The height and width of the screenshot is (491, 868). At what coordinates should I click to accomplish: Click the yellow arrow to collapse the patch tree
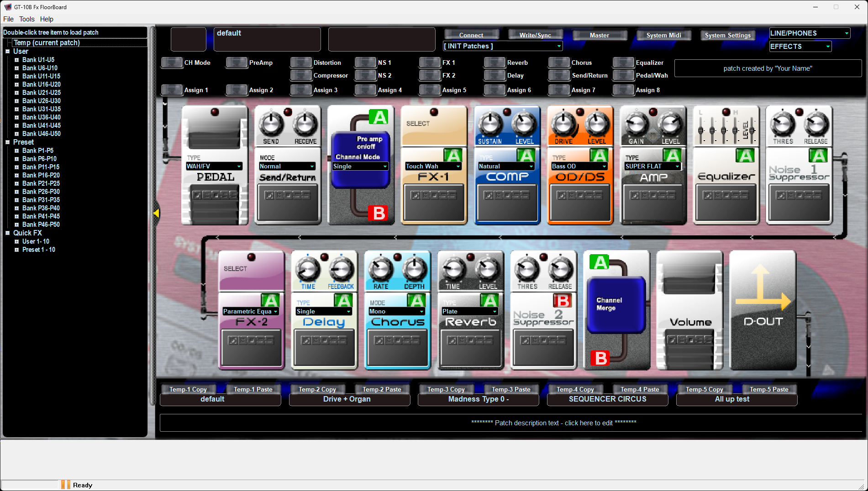[156, 213]
